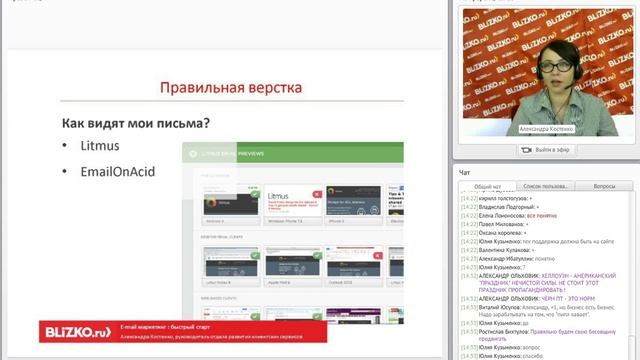Select the Android 4 preview thumbnail
The image size is (640, 360).
pos(231,204)
